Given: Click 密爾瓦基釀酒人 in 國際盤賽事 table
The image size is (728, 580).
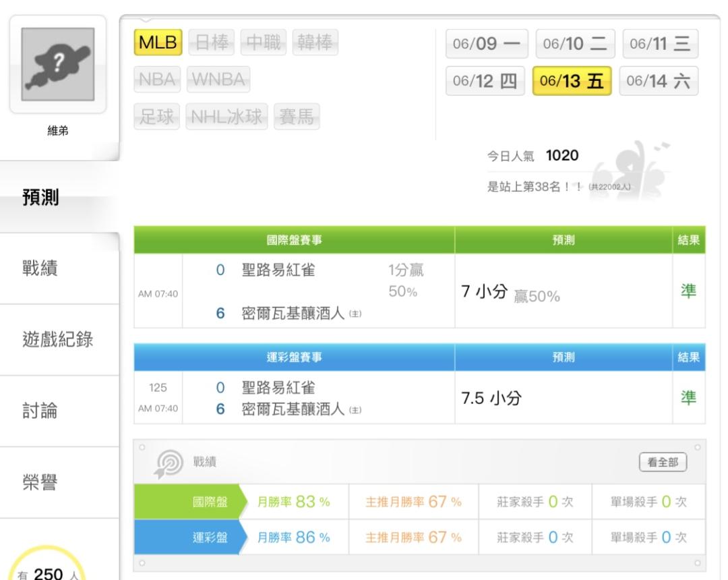Looking at the screenshot, I should (x=293, y=314).
